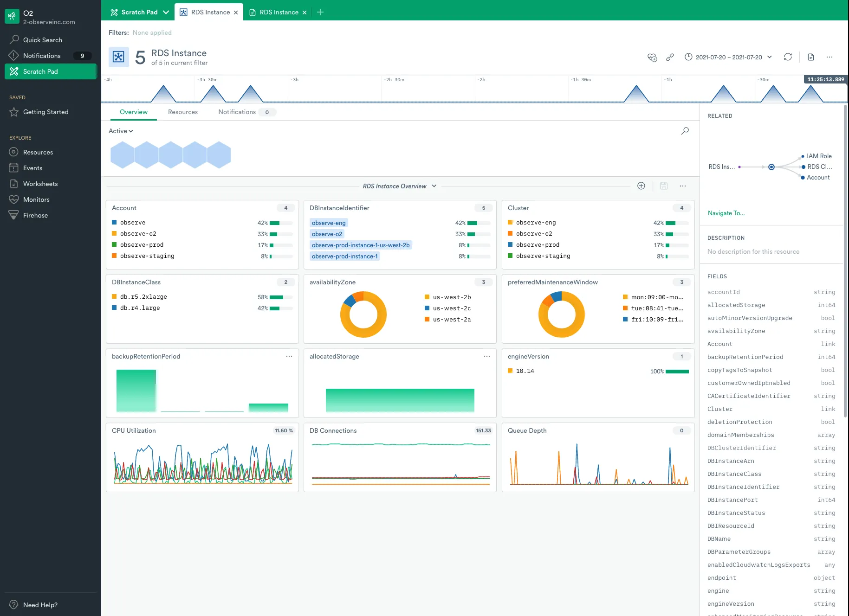Click the search magnifier in Active section

click(x=685, y=131)
